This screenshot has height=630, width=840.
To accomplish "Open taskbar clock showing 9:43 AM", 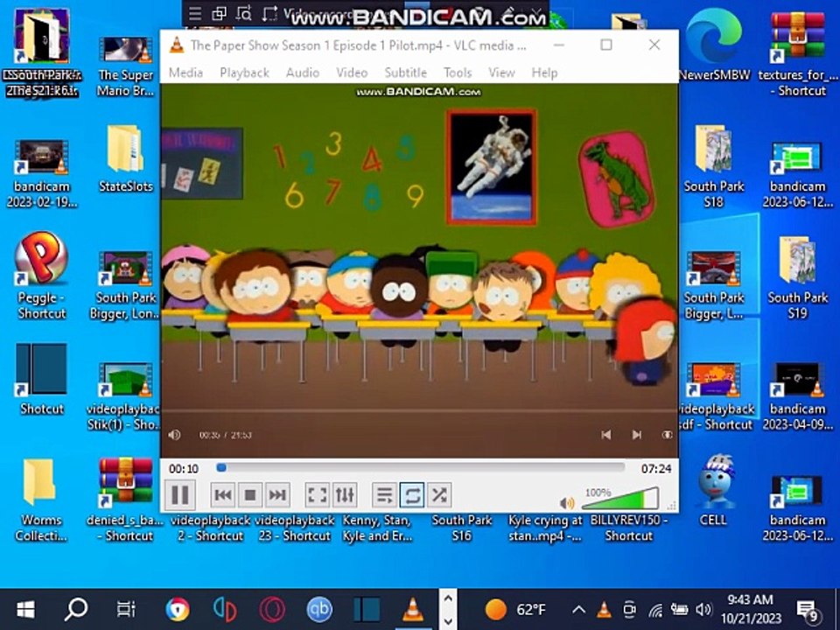I will pyautogui.click(x=751, y=609).
